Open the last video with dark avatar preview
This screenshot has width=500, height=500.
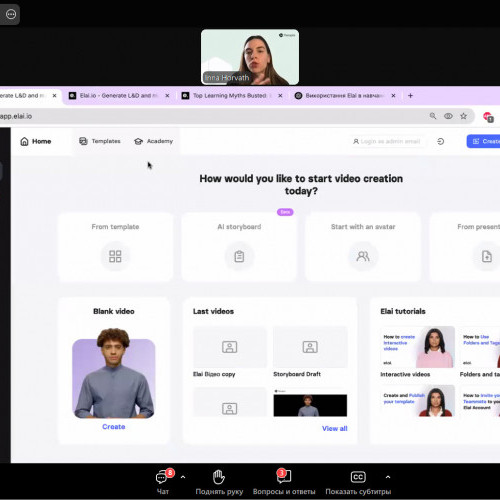310,402
